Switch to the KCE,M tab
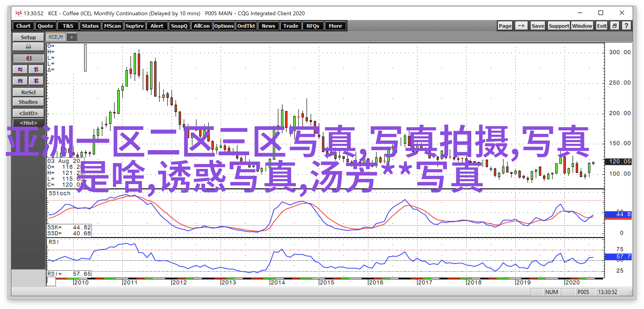The width and height of the screenshot is (644, 309). [56, 37]
